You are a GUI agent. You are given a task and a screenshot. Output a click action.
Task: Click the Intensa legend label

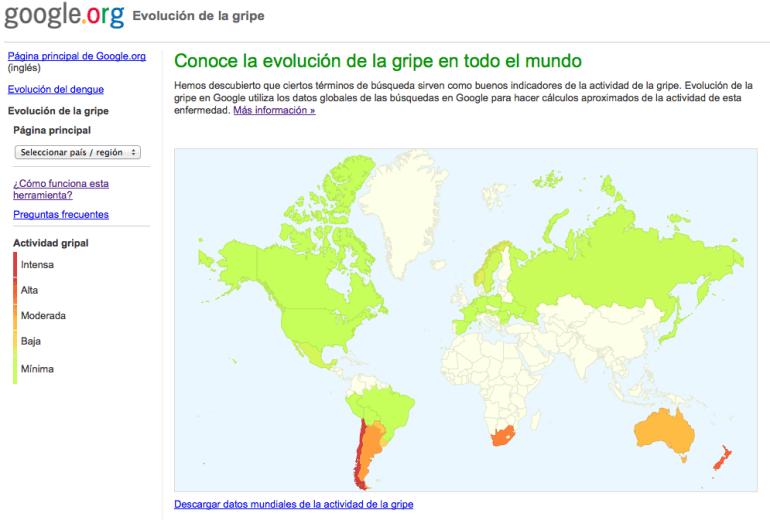click(x=37, y=265)
